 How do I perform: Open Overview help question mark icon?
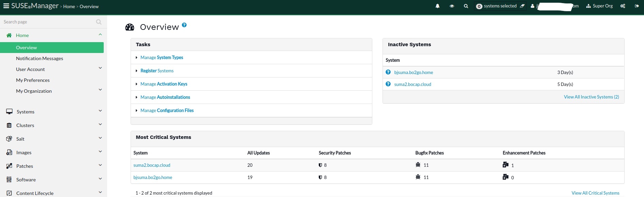(x=184, y=25)
